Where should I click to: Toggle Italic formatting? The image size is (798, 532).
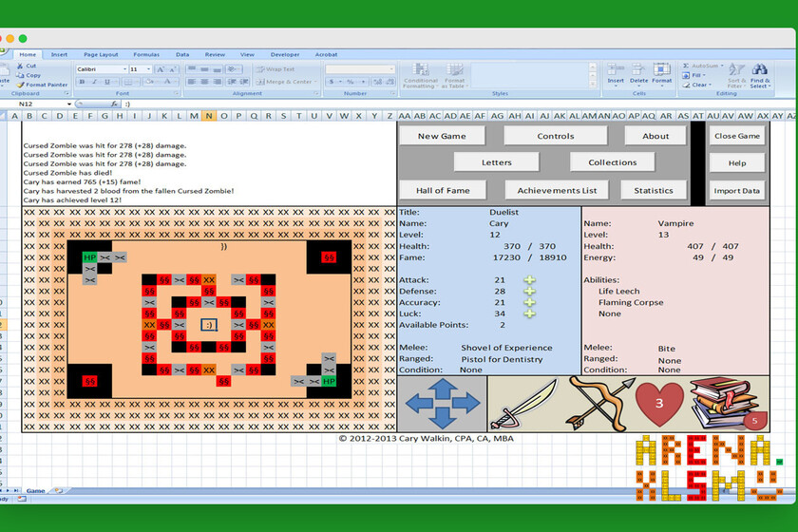pos(94,82)
